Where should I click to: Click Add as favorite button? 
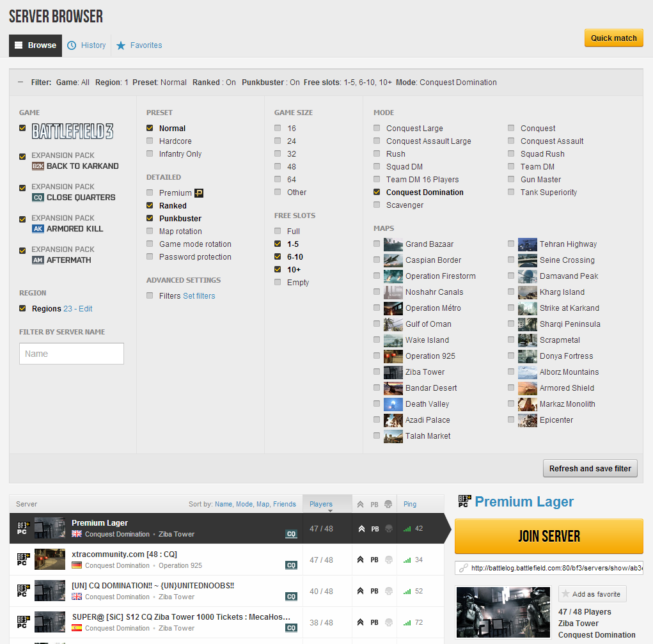(592, 594)
